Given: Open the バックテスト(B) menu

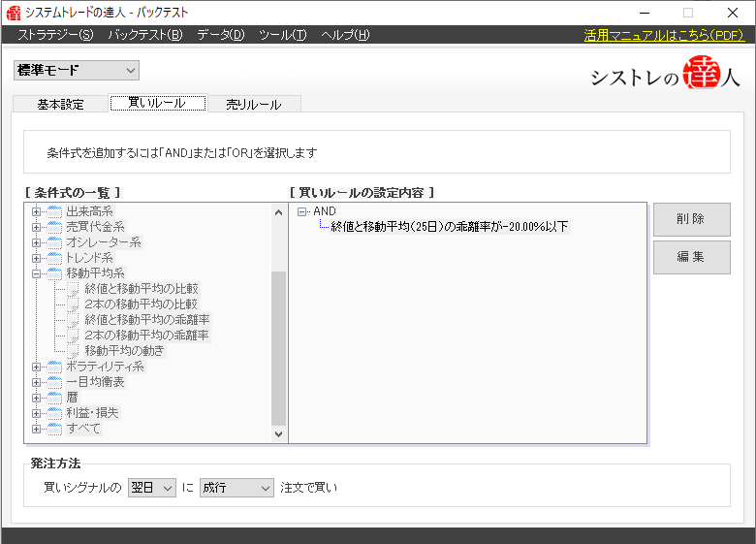Looking at the screenshot, I should [145, 35].
